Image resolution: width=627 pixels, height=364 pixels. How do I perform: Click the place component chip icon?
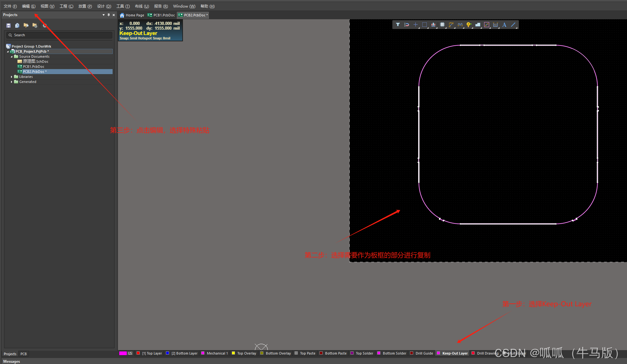coord(442,25)
